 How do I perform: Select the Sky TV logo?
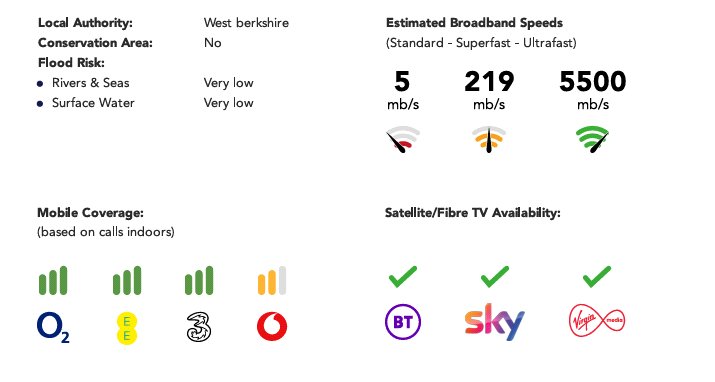tap(495, 321)
